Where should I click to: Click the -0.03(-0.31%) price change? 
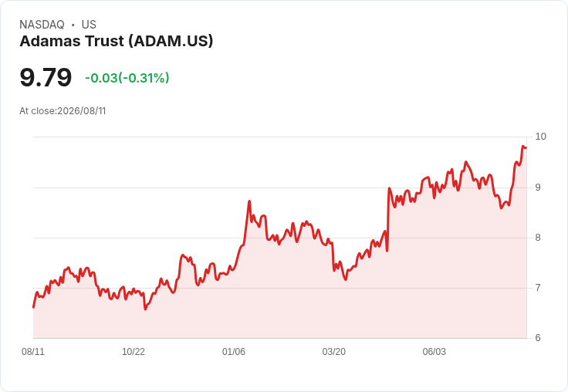click(x=127, y=78)
